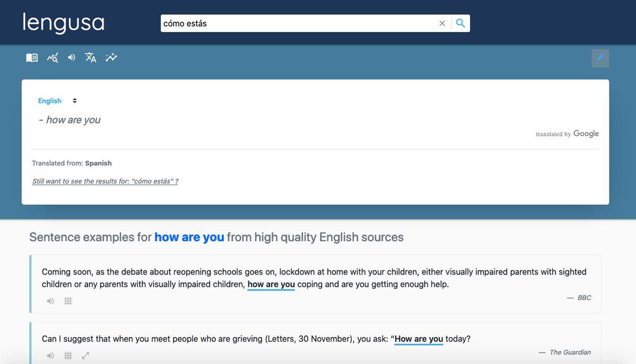Screen dimensions: 636x364
Task: Open the translate tool icon
Action: (91, 58)
